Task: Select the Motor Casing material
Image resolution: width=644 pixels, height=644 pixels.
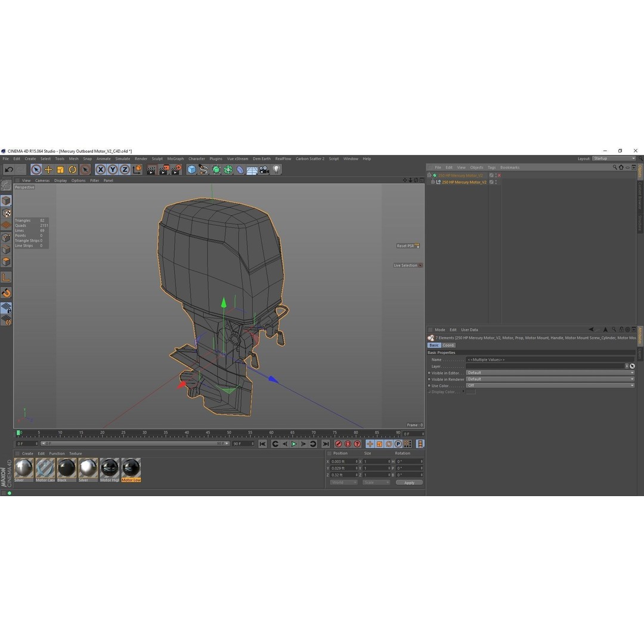Action: point(45,470)
